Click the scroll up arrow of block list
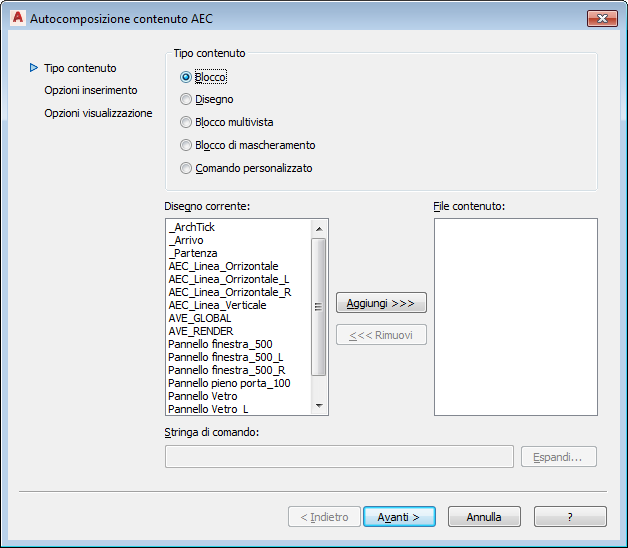Screen dimensions: 628x548 pyautogui.click(x=319, y=229)
